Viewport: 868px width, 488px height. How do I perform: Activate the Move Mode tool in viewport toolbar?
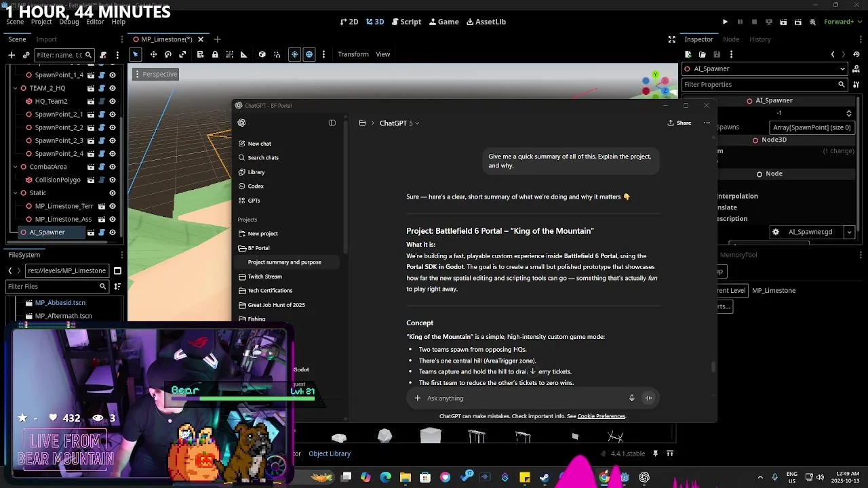153,54
